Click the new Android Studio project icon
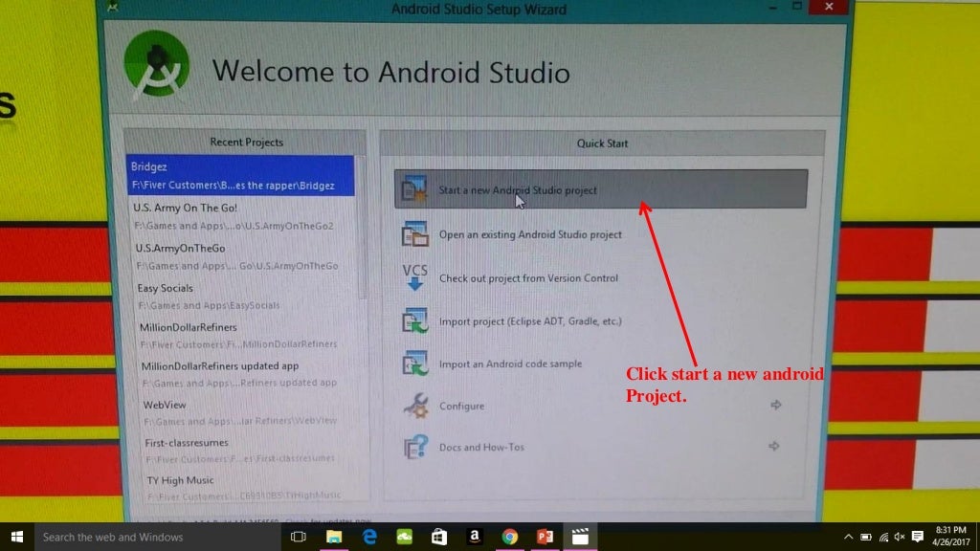Viewport: 980px width, 551px height. coord(413,188)
